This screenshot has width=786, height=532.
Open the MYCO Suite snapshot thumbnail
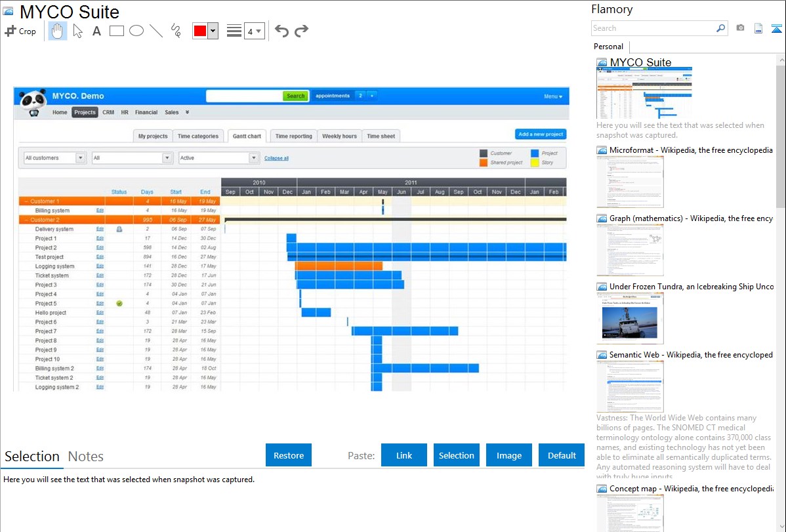click(644, 92)
